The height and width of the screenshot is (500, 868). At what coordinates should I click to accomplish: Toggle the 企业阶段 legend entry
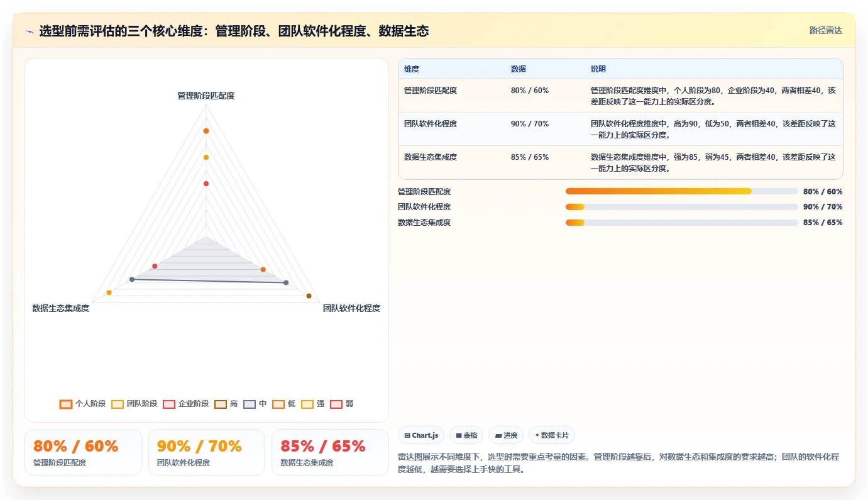(185, 404)
